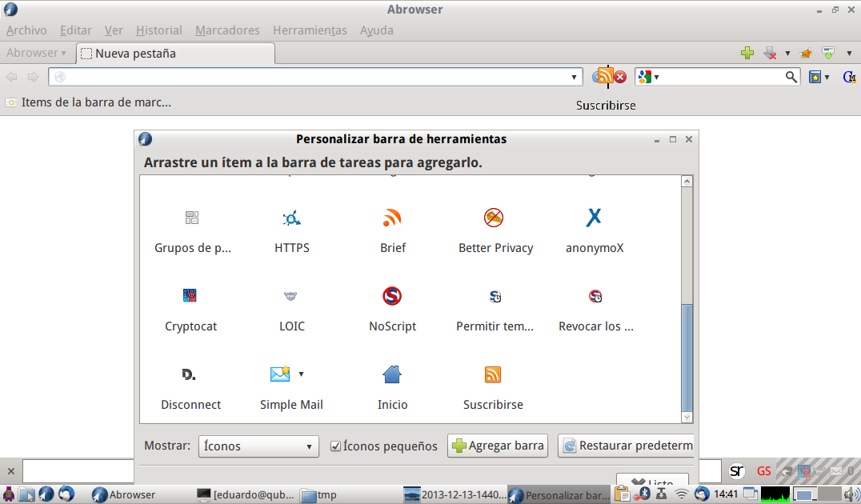Select the Brief RSS icon

392,218
